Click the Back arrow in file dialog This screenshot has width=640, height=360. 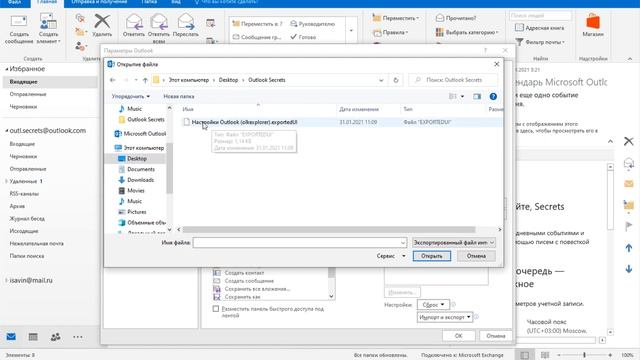click(113, 80)
